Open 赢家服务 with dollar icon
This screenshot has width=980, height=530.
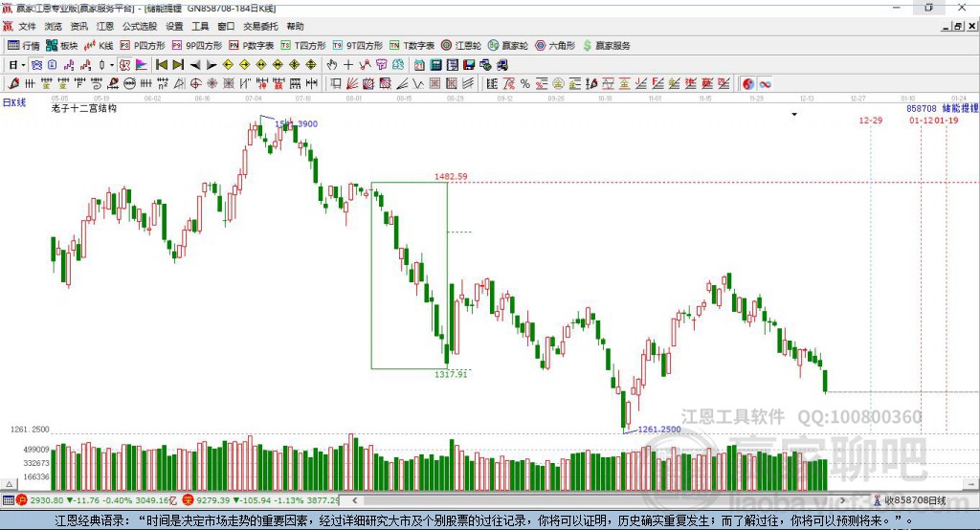pyautogui.click(x=606, y=46)
